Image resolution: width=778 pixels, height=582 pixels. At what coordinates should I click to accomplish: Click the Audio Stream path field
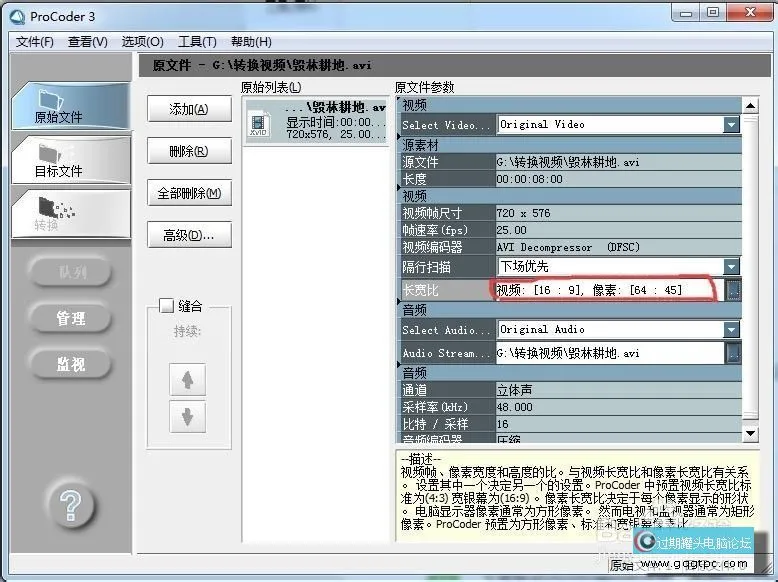click(x=609, y=353)
